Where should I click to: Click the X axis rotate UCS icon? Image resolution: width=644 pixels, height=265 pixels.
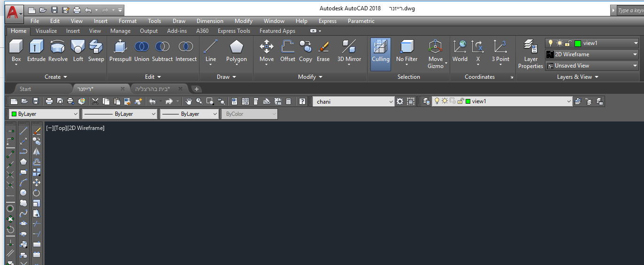click(478, 51)
